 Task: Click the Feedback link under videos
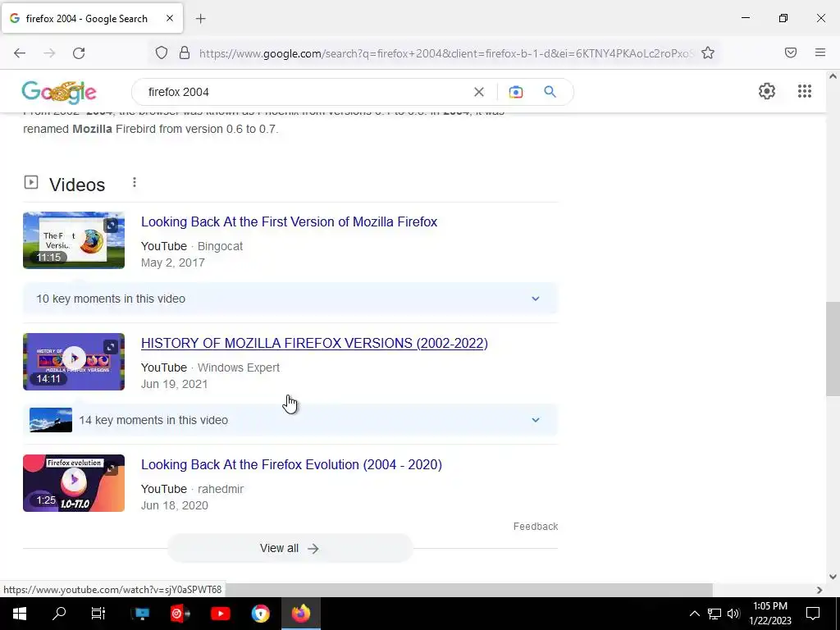point(535,527)
